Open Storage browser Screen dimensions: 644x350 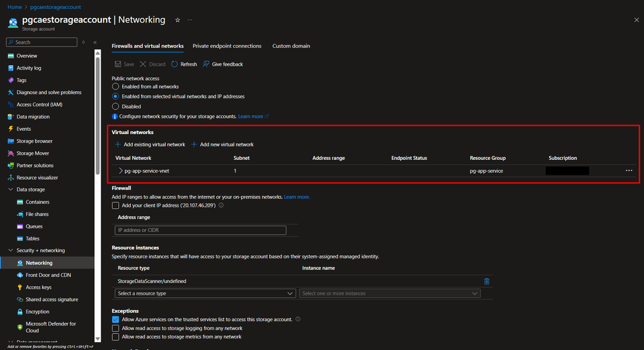point(34,141)
